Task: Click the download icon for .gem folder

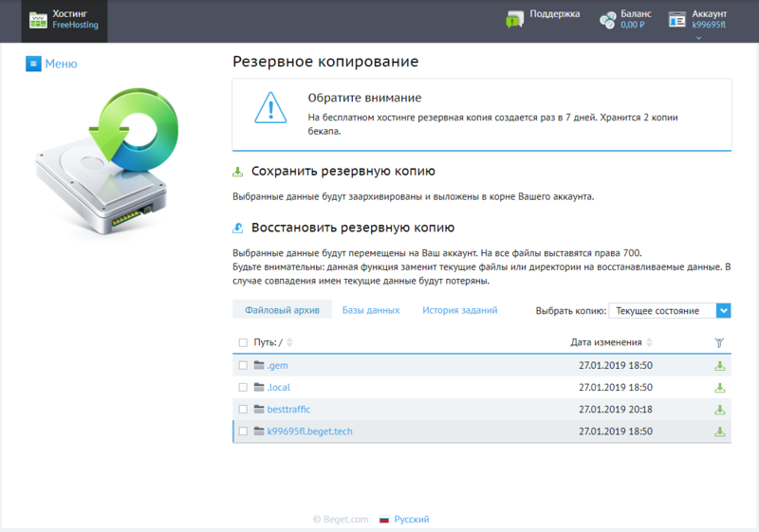Action: coord(719,365)
